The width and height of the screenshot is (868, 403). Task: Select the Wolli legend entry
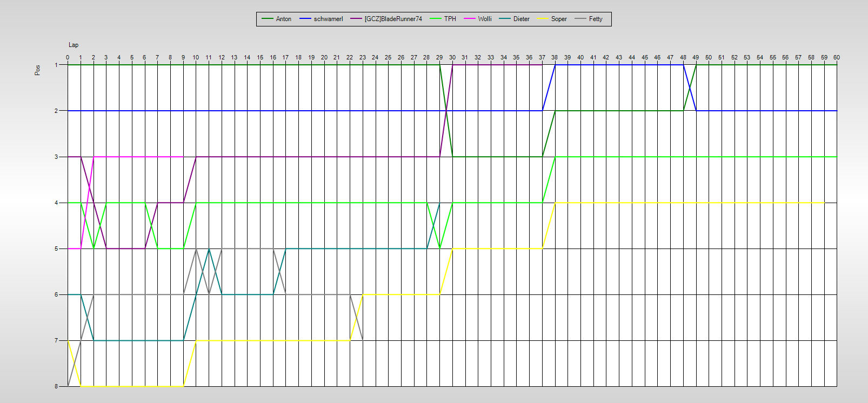coord(478,19)
